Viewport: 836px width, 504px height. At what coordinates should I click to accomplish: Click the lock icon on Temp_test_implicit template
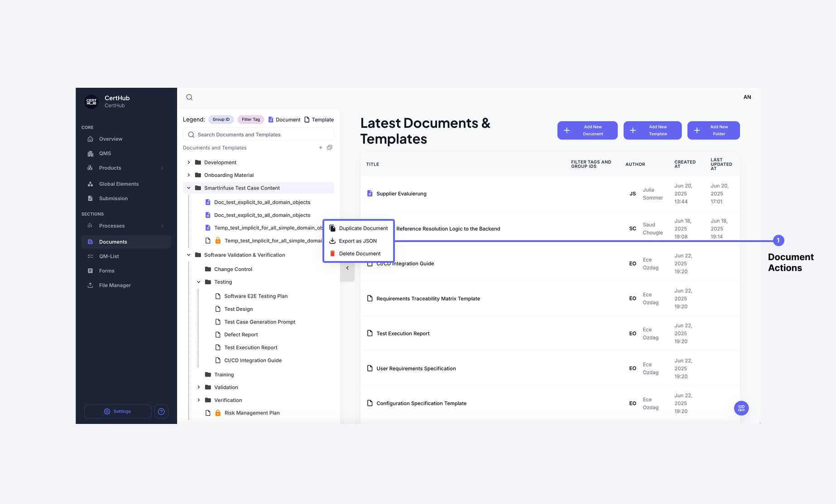click(218, 240)
